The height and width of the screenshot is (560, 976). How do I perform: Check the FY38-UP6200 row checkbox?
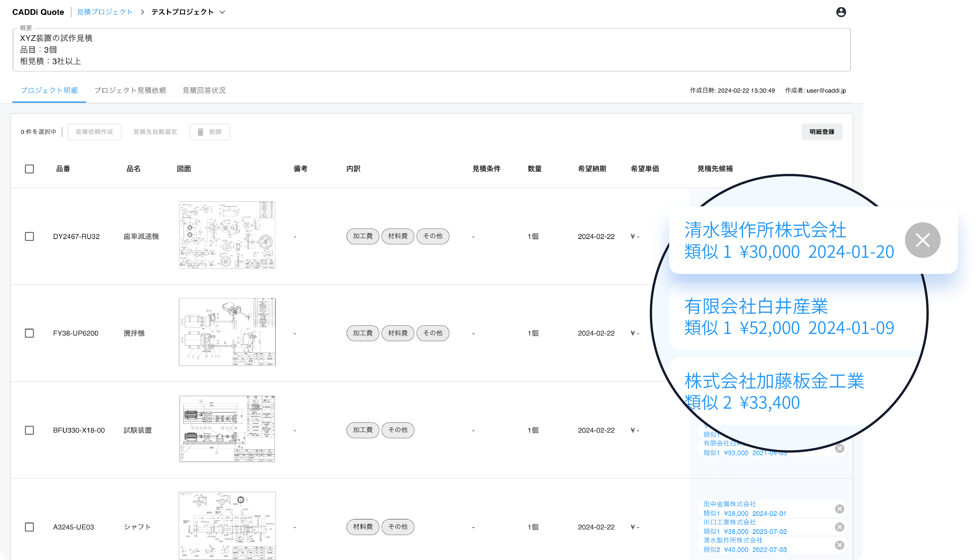pyautogui.click(x=29, y=333)
